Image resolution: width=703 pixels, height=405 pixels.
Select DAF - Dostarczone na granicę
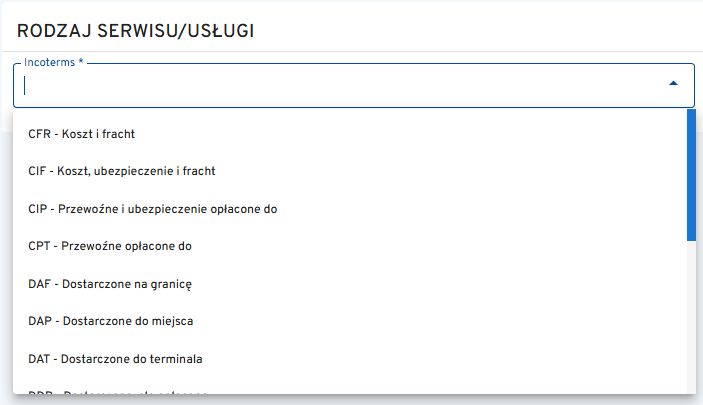coord(110,284)
